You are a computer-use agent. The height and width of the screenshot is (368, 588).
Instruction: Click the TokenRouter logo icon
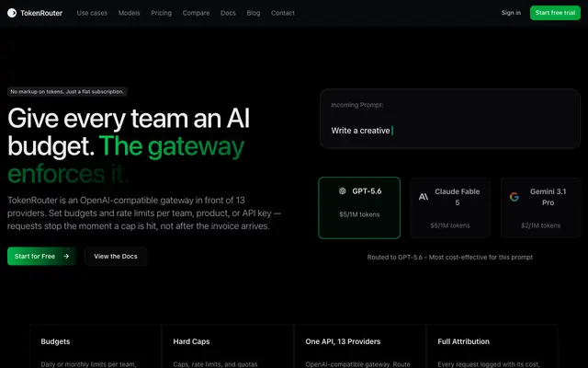point(12,13)
